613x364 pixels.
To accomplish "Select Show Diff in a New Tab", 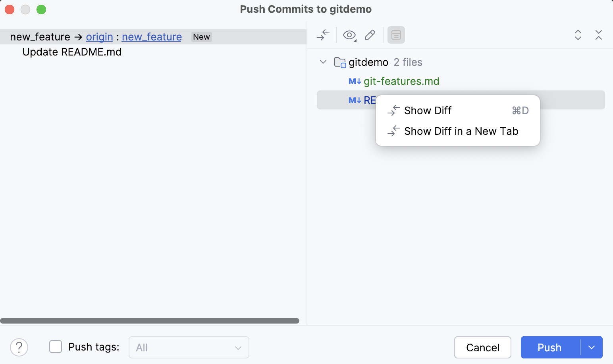I will click(461, 131).
